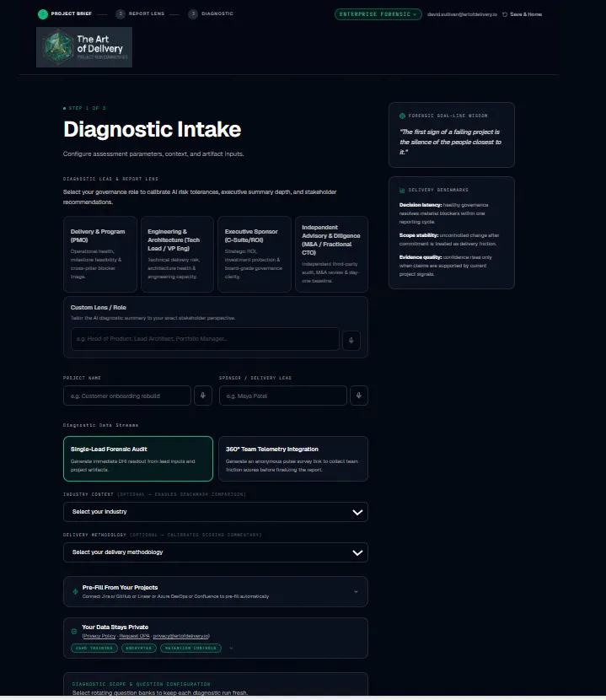The height and width of the screenshot is (700, 606).
Task: Focus the Project Name input field
Action: coord(127,396)
